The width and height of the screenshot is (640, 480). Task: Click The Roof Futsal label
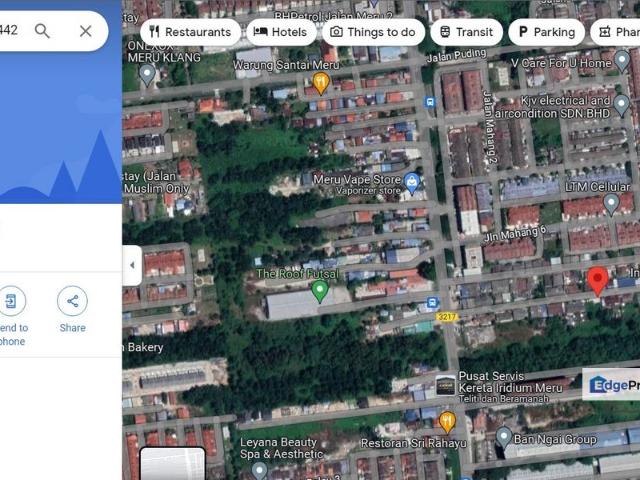tap(298, 274)
